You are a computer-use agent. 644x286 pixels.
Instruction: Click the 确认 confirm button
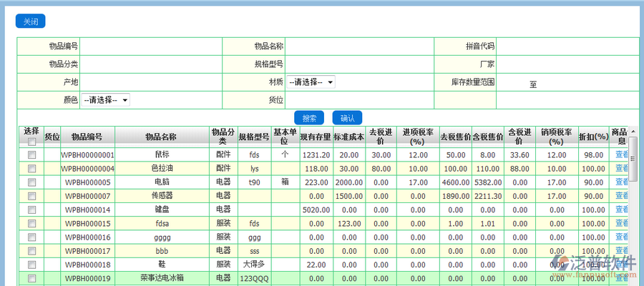(347, 118)
